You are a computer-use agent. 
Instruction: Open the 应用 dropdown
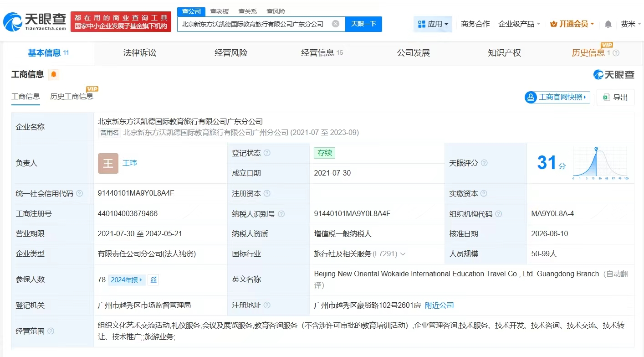(x=433, y=24)
